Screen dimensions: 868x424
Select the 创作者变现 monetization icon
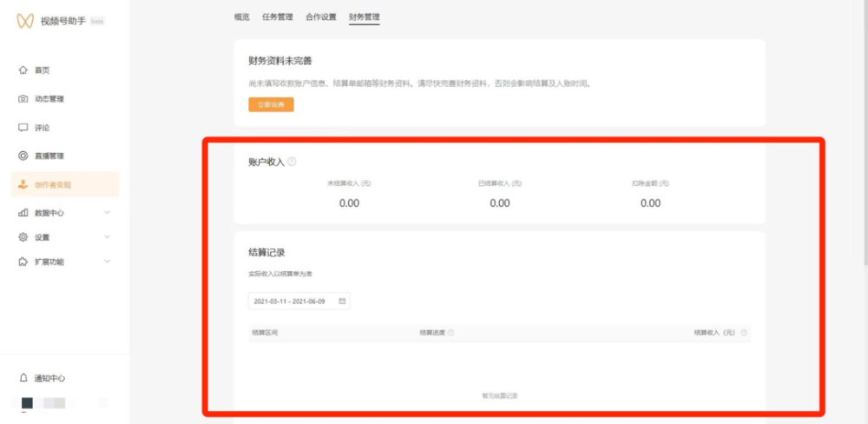(23, 184)
